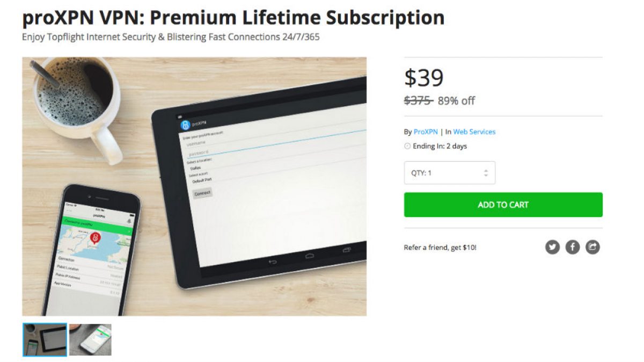Click the crossed-out $375 original price
The height and width of the screenshot is (362, 644).
click(418, 101)
